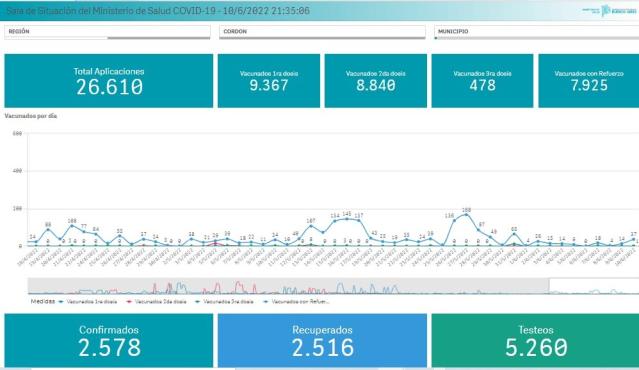The image size is (639, 370).
Task: Open the Confirmados 2.578 tile
Action: (x=108, y=340)
